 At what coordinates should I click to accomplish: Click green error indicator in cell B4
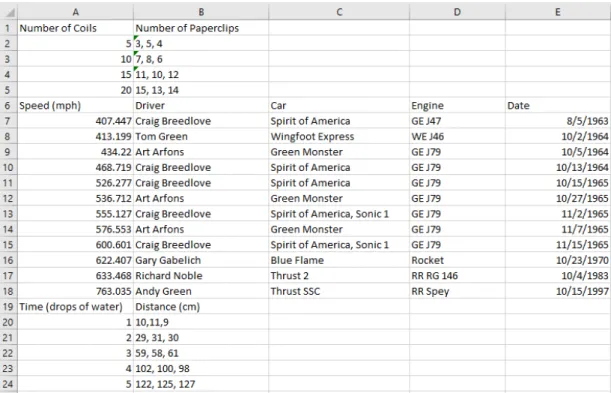136,69
